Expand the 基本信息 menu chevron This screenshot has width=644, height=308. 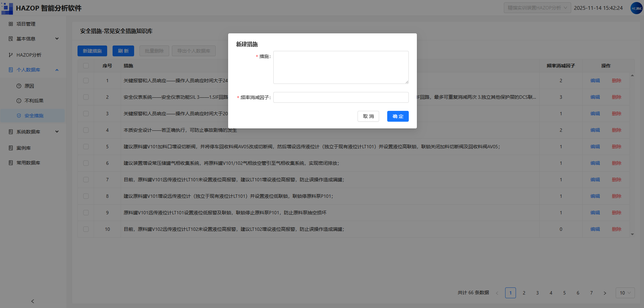click(57, 39)
